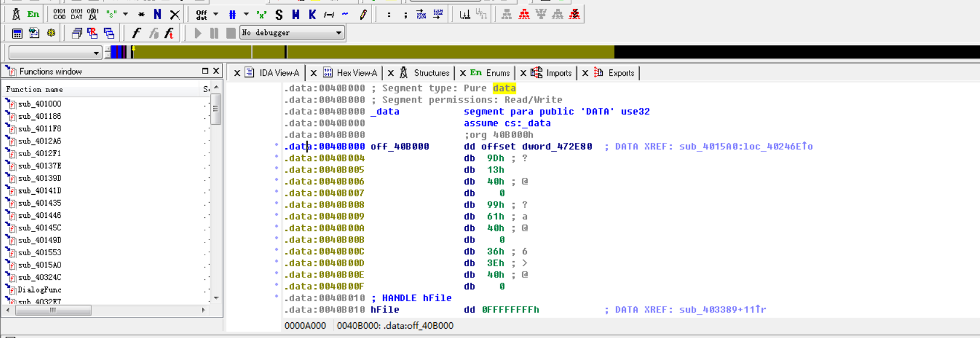Click the bold S segment operand icon
Screen dimensions: 980x338
pyautogui.click(x=279, y=14)
